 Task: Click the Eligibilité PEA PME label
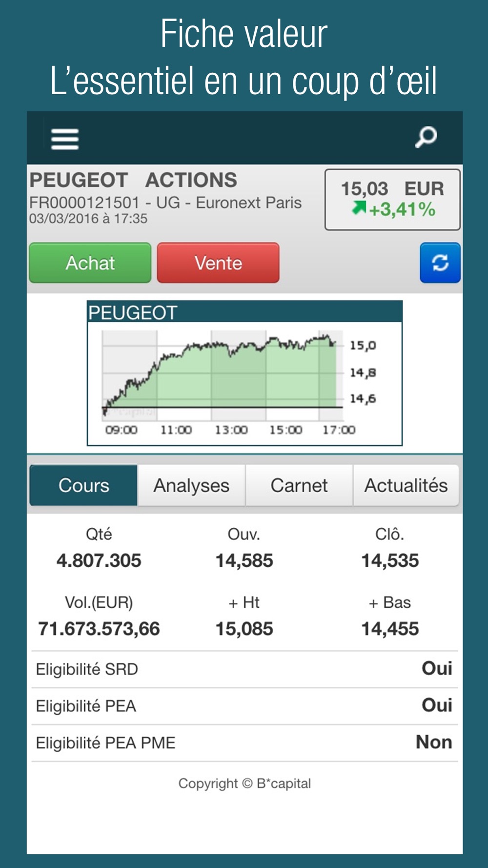pos(105,743)
